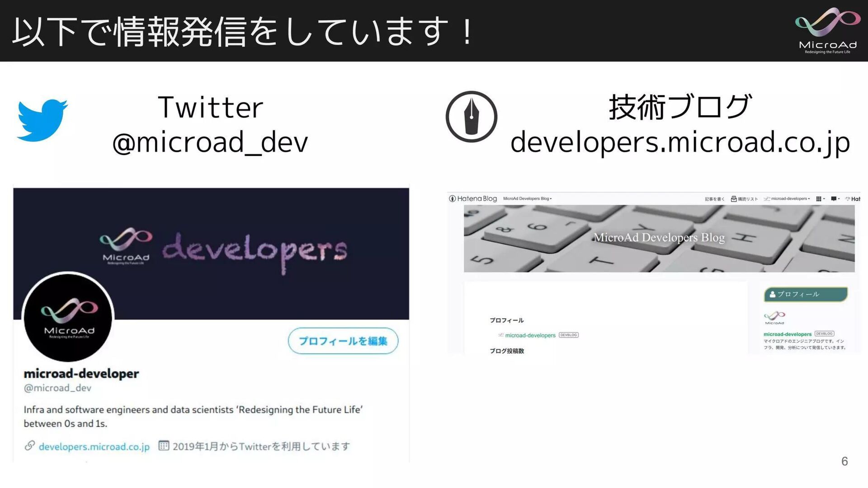Image resolution: width=868 pixels, height=488 pixels.
Task: Click the link chain icon beside profile URL
Action: (30, 446)
